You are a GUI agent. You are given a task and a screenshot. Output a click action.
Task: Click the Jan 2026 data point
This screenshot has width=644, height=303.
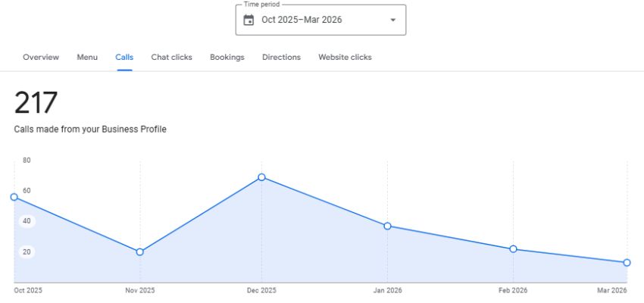[x=387, y=226]
